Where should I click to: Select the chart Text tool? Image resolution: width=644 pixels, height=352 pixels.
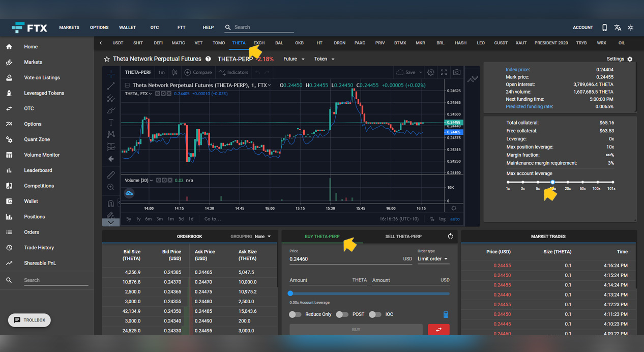(111, 123)
